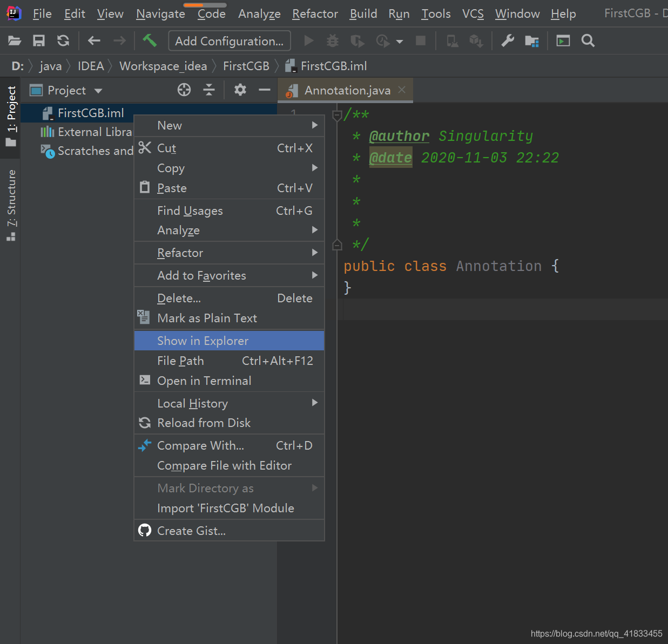Click FirstCGB.iml breadcrumb in navigation bar

[326, 66]
